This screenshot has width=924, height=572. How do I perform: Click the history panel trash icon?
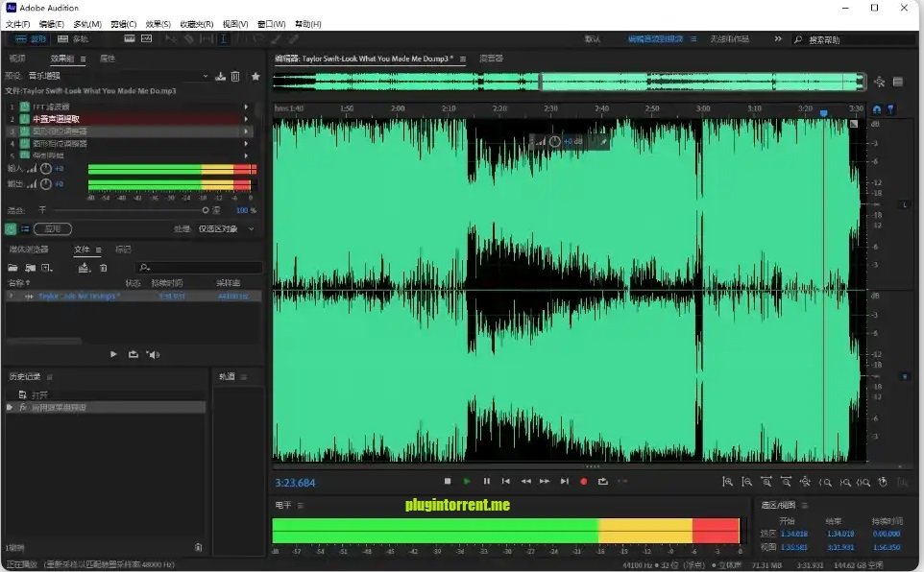pyautogui.click(x=199, y=547)
